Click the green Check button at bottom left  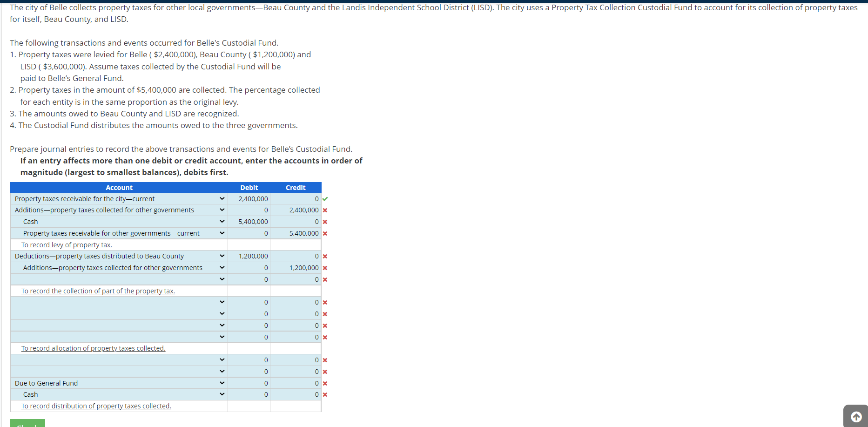point(27,424)
